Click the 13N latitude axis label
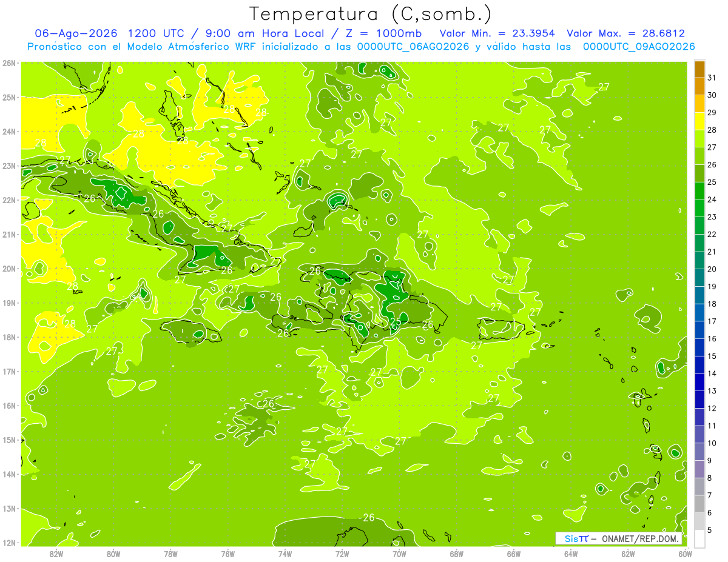The height and width of the screenshot is (562, 728). [9, 508]
